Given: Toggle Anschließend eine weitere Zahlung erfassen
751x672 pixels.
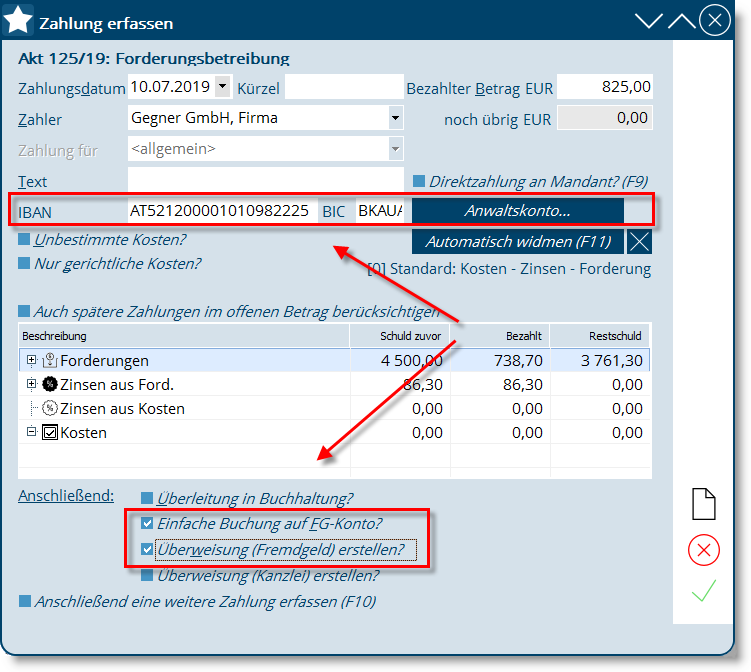Looking at the screenshot, I should (25, 601).
